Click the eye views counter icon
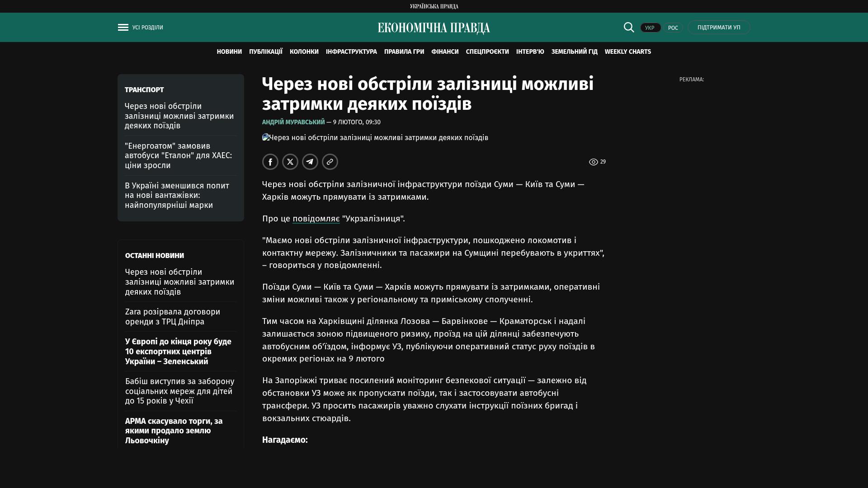The height and width of the screenshot is (488, 868). 593,162
